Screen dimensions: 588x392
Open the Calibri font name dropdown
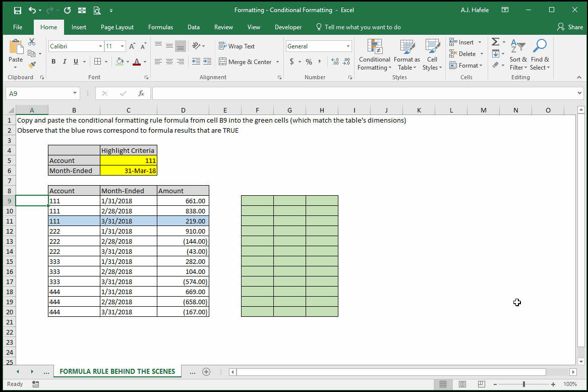[x=100, y=46]
